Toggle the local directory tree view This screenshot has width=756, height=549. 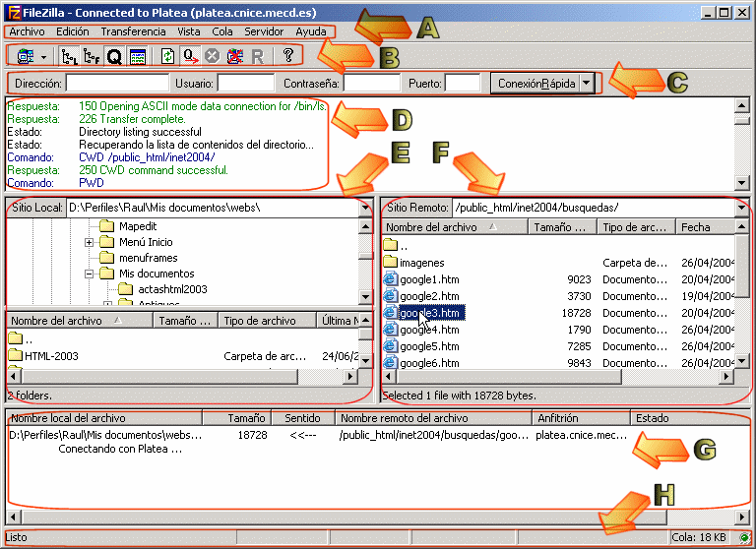(x=70, y=57)
